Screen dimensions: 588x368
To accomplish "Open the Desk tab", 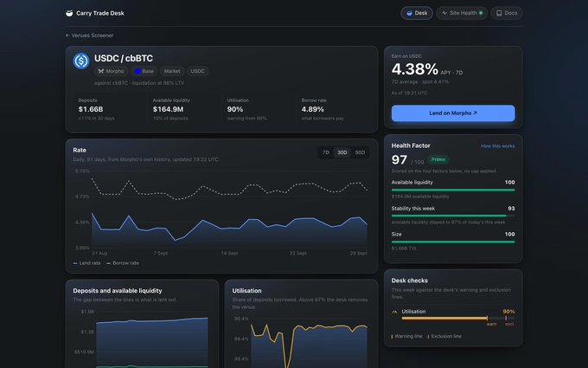I will click(x=417, y=13).
